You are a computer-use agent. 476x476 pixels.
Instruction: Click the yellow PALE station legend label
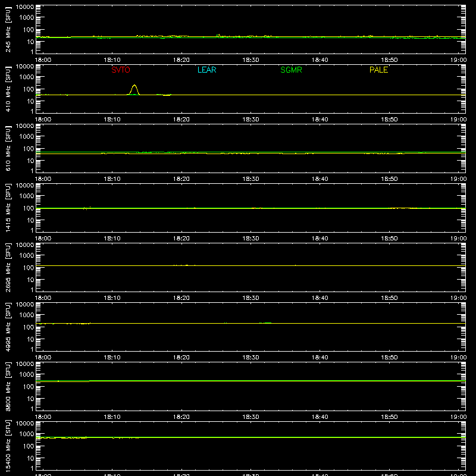click(378, 70)
